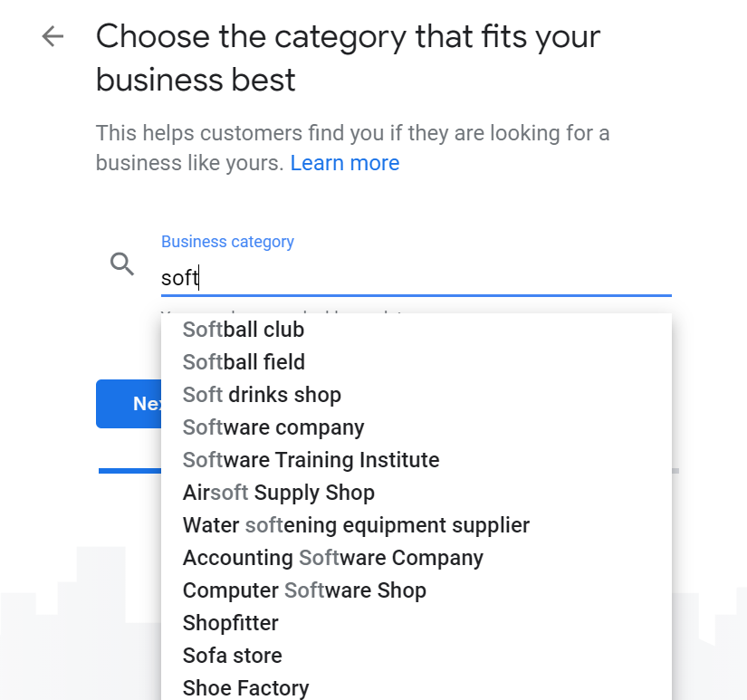Select Softball field suggestion
The height and width of the screenshot is (700, 747).
417,362
